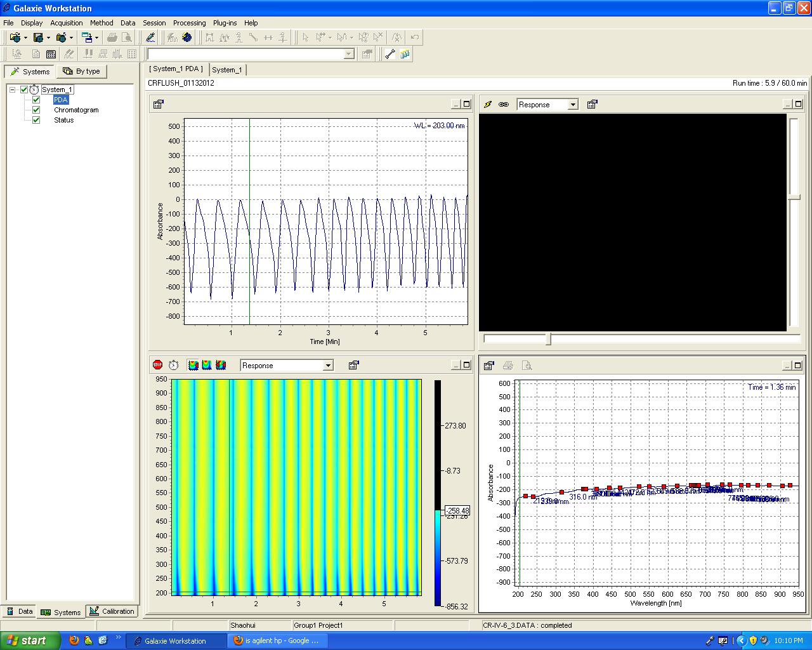This screenshot has height=650, width=812.
Task: Toggle the PDA checkbox
Action: click(36, 100)
